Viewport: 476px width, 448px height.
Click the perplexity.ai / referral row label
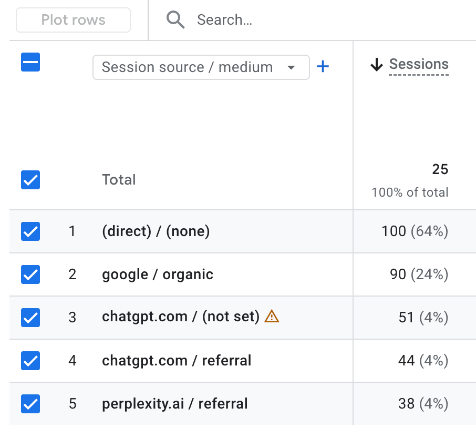coord(174,404)
